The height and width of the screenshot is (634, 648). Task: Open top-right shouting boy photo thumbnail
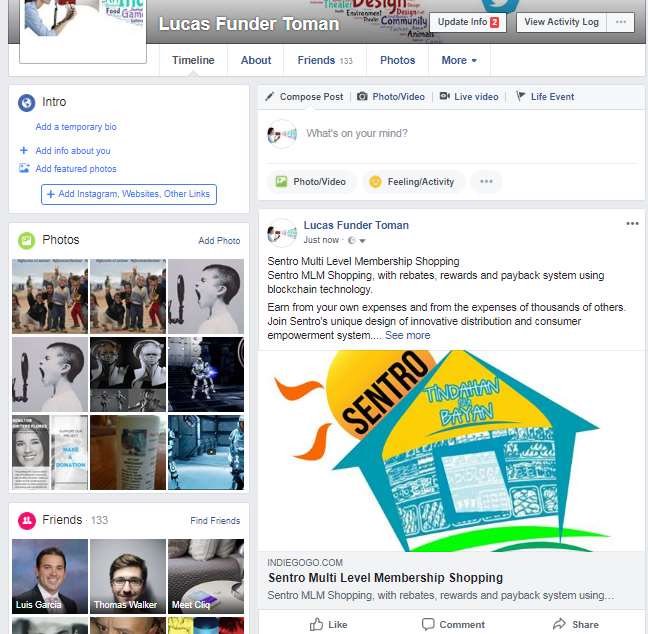tap(206, 296)
